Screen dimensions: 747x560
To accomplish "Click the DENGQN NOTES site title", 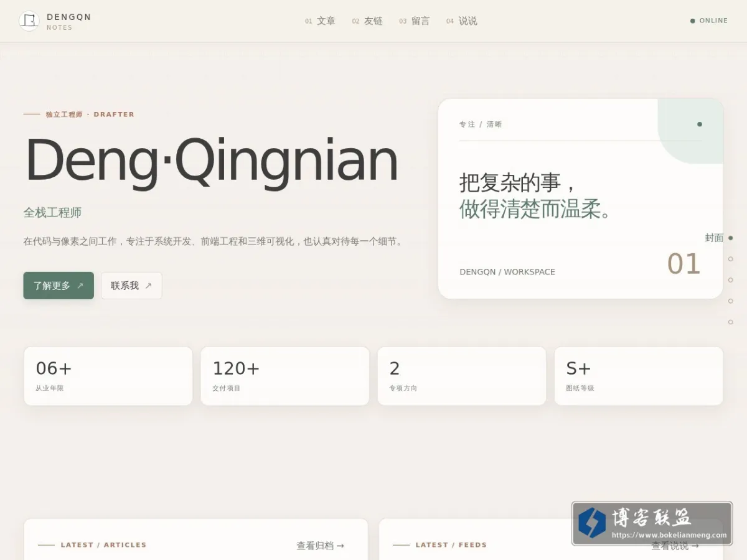I will click(68, 21).
